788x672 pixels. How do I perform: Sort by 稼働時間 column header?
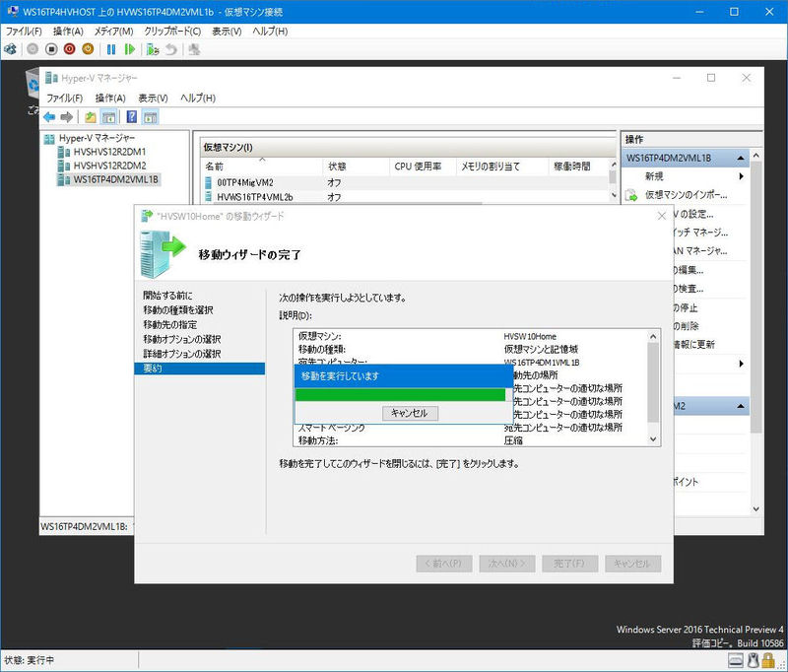coord(578,167)
